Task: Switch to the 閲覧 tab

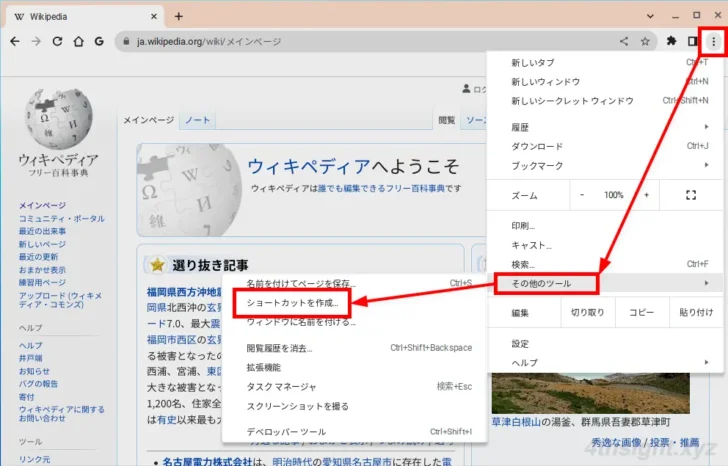Action: (x=447, y=120)
